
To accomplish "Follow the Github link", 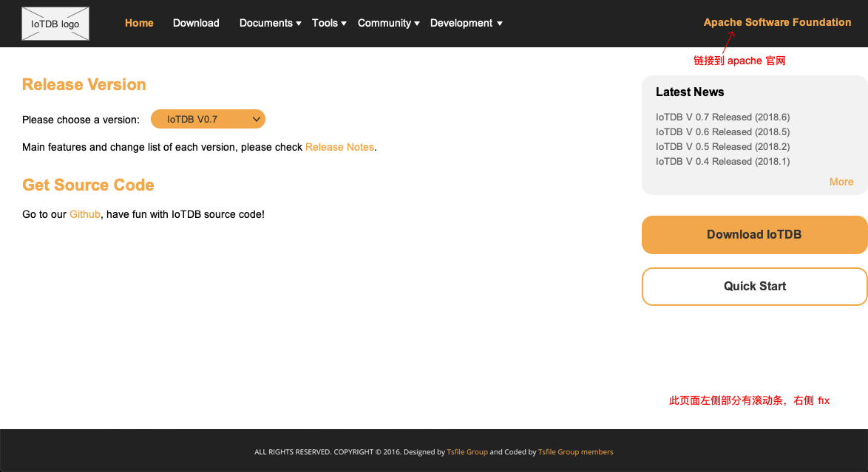I will tap(85, 214).
